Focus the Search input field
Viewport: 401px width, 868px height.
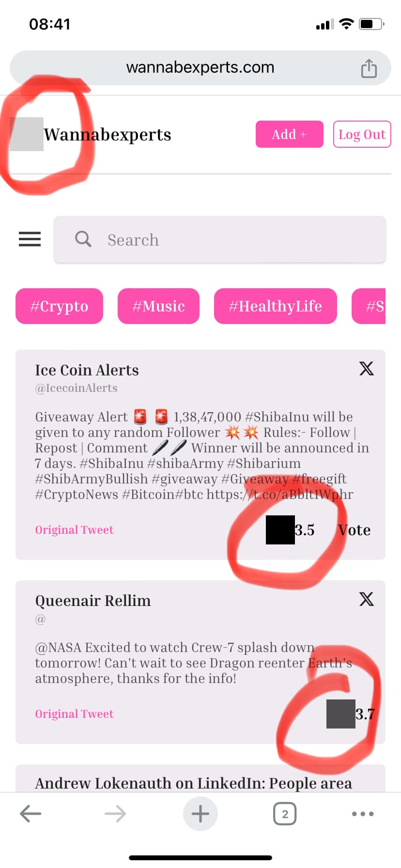point(220,240)
